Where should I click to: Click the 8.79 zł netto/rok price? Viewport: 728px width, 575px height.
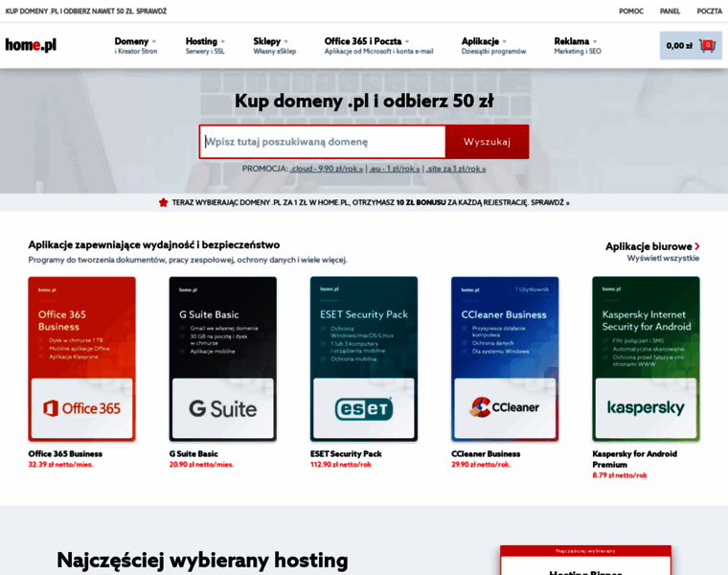click(620, 475)
